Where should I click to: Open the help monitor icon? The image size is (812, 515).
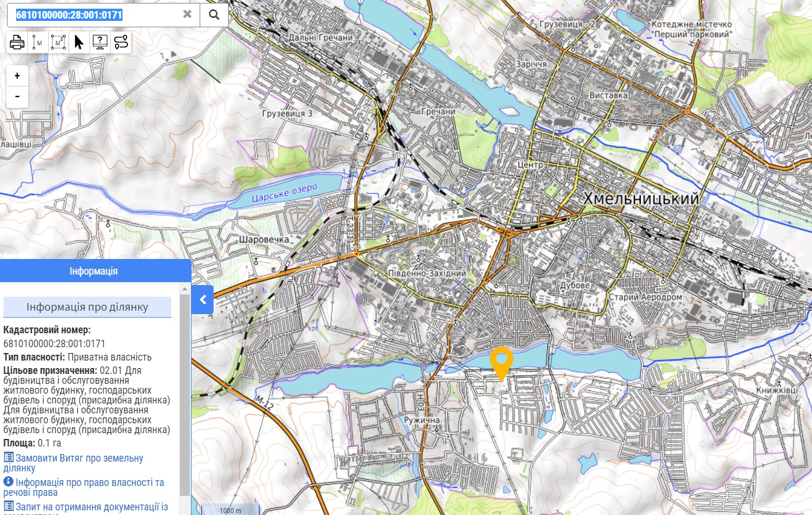click(x=100, y=42)
